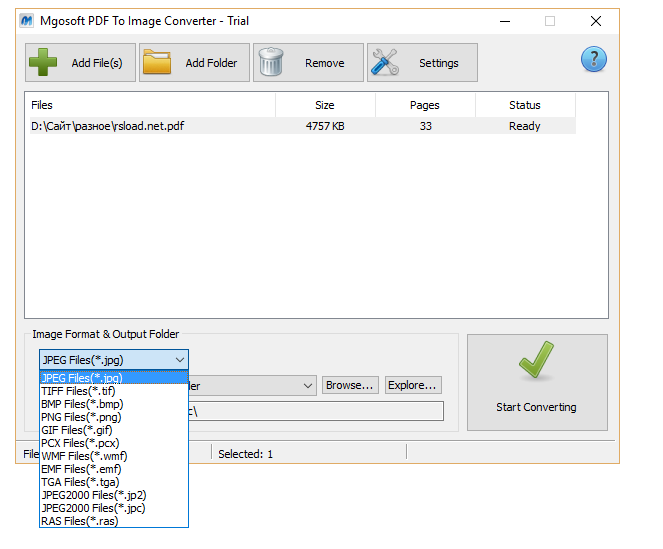This screenshot has height=549, width=663.
Task: Click the Add Folder label text
Action: click(x=211, y=63)
